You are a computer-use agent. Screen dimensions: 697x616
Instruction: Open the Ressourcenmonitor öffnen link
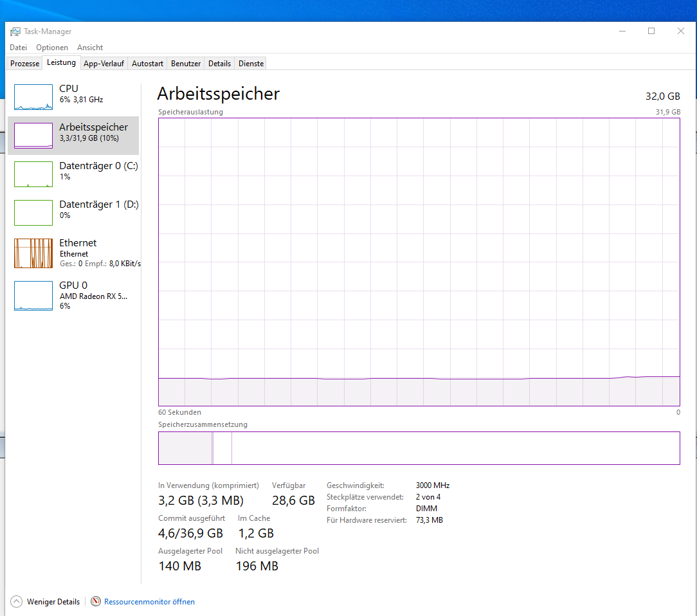[149, 601]
